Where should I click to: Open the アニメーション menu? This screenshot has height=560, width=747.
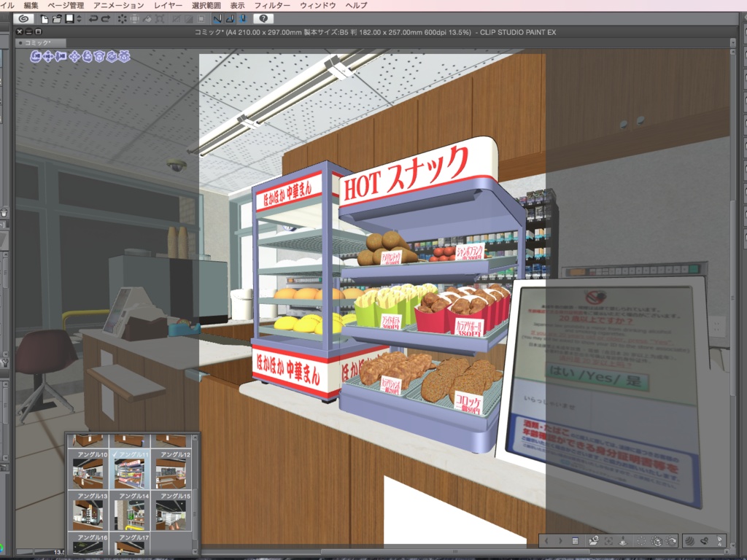click(x=117, y=4)
